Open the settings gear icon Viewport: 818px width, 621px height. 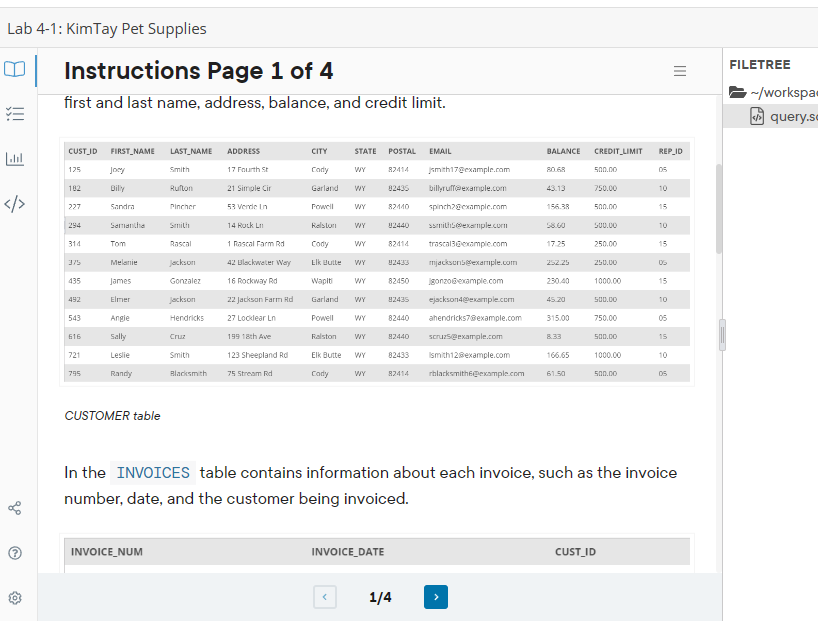(x=14, y=597)
